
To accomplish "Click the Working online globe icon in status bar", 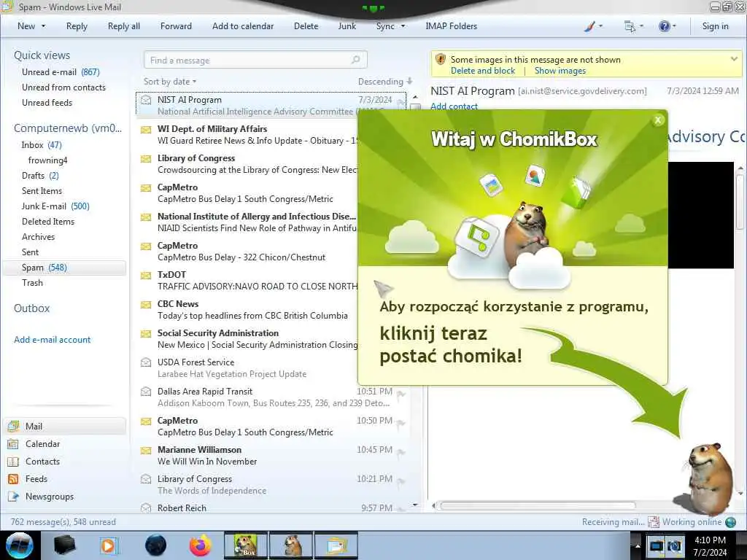I will [x=731, y=522].
